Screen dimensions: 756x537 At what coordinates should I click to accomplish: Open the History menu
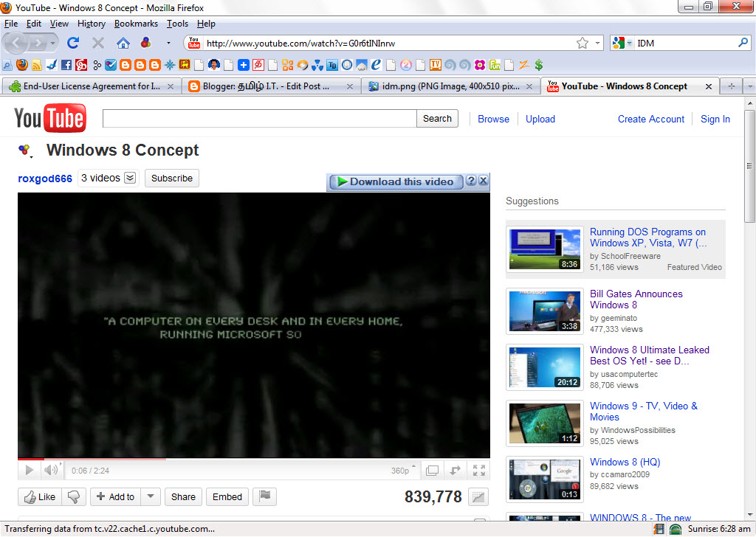click(x=91, y=24)
